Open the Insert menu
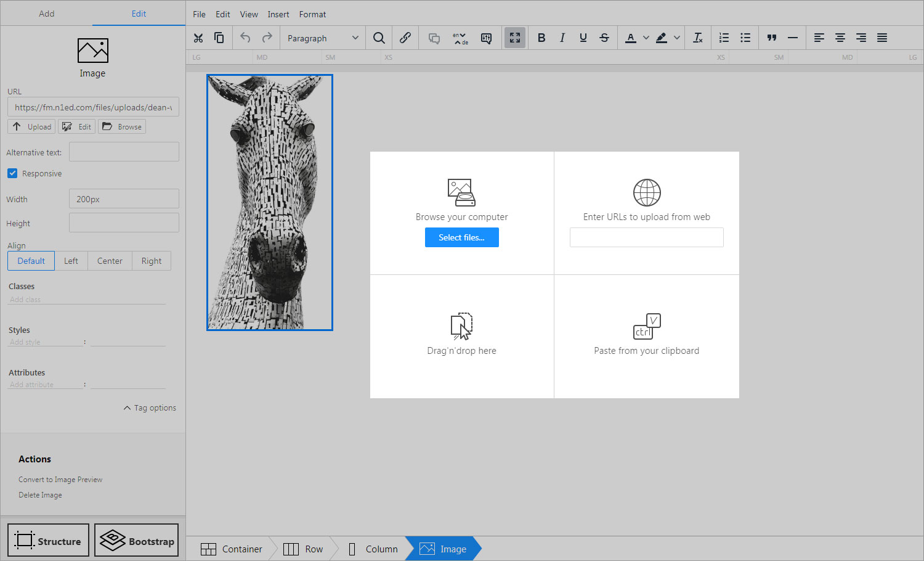The image size is (924, 561). click(x=278, y=14)
